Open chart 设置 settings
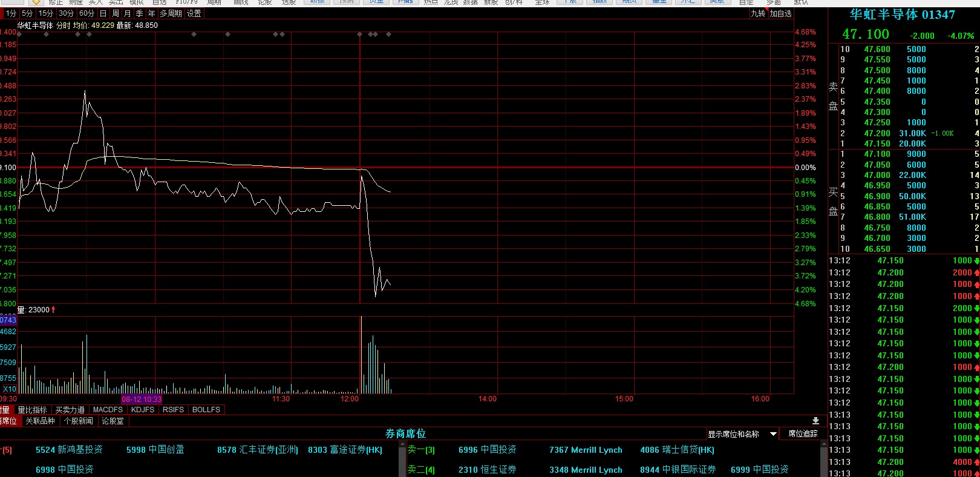Image resolution: width=980 pixels, height=477 pixels. click(194, 13)
